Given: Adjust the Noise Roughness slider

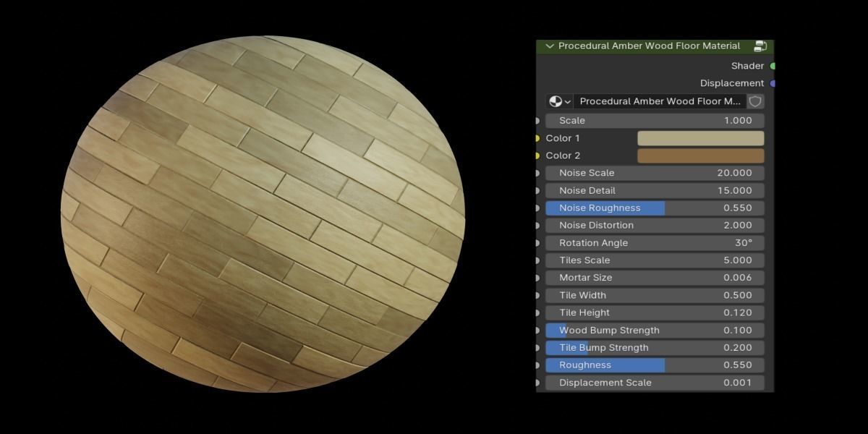Looking at the screenshot, I should [x=655, y=208].
